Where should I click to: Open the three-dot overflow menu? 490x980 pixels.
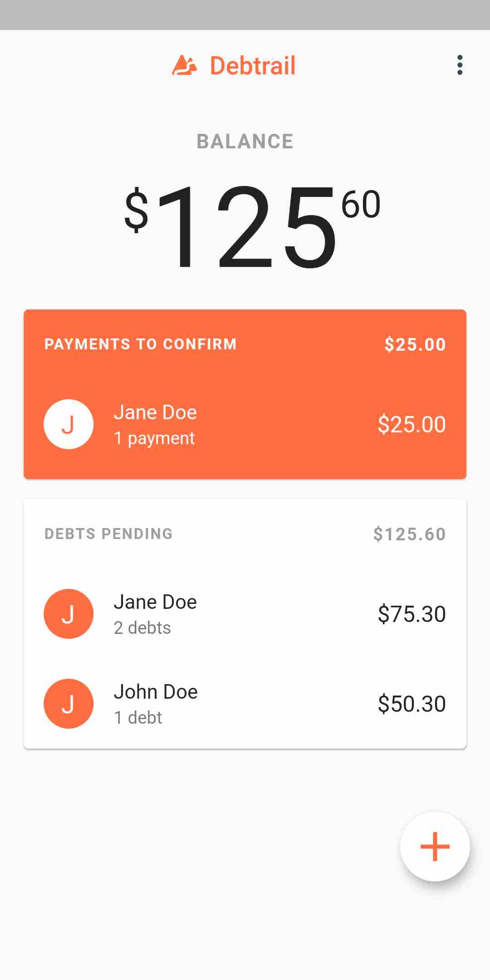point(460,65)
